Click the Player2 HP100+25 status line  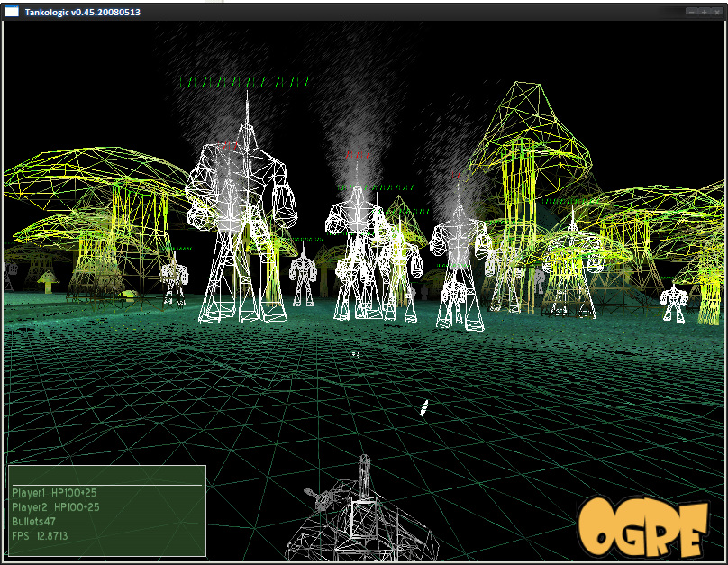(x=56, y=507)
